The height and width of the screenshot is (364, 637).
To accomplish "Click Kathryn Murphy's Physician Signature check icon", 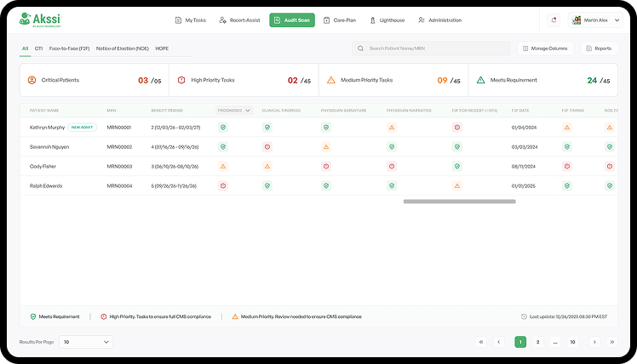I will coord(326,128).
